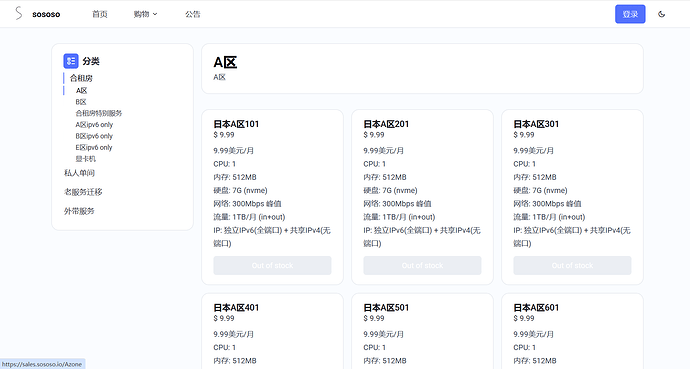
Task: Click the $ 9.99 price of 日本A区101
Action: [224, 135]
